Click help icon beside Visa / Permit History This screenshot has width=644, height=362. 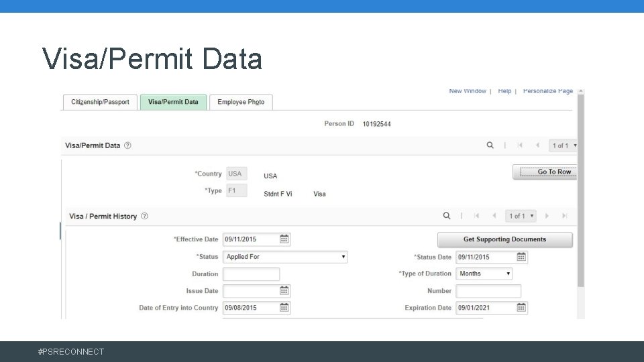(x=145, y=217)
